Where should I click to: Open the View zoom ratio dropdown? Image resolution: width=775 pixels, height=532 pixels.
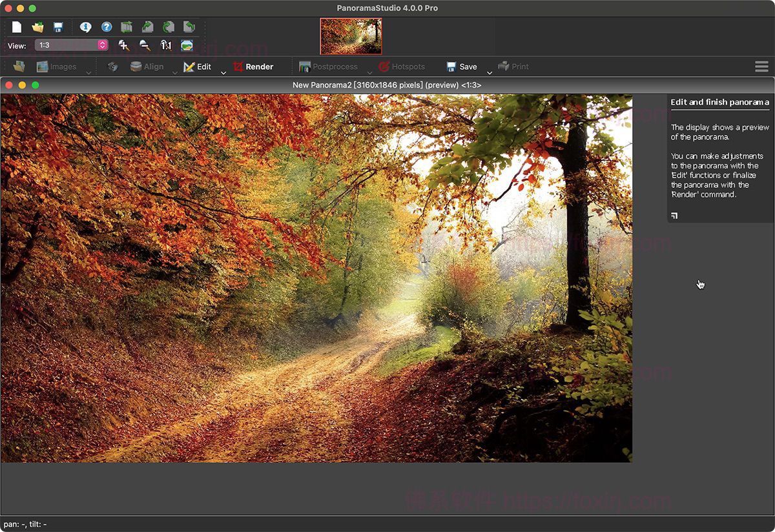click(x=102, y=45)
